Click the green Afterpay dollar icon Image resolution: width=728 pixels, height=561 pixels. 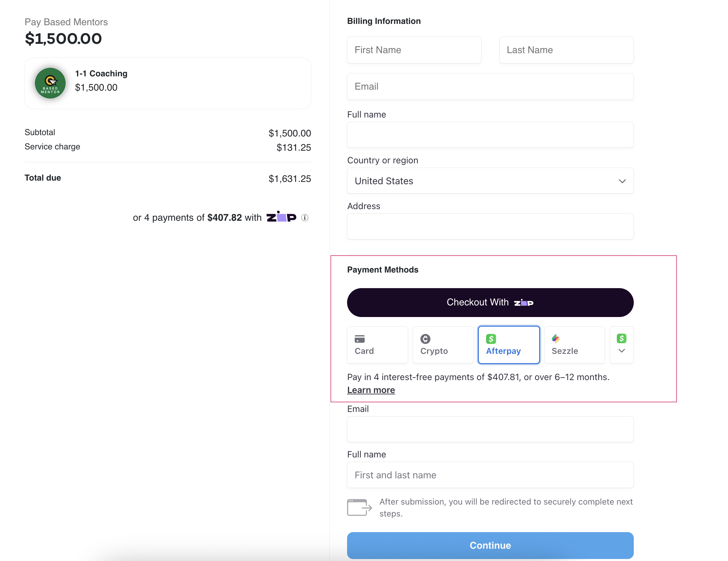pyautogui.click(x=491, y=339)
